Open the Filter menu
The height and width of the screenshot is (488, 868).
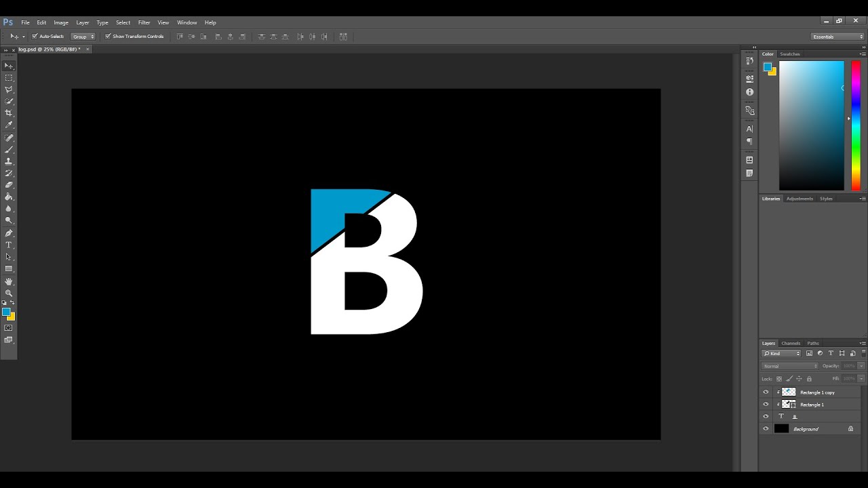coord(144,22)
